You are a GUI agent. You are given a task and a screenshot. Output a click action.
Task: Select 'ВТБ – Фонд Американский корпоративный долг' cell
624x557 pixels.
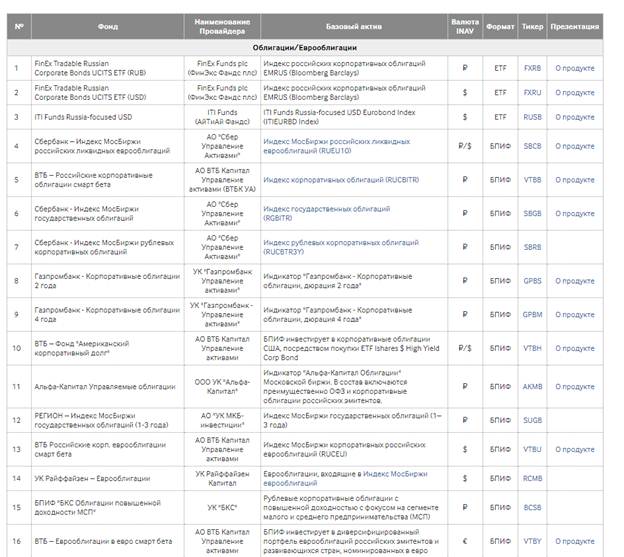point(107,348)
